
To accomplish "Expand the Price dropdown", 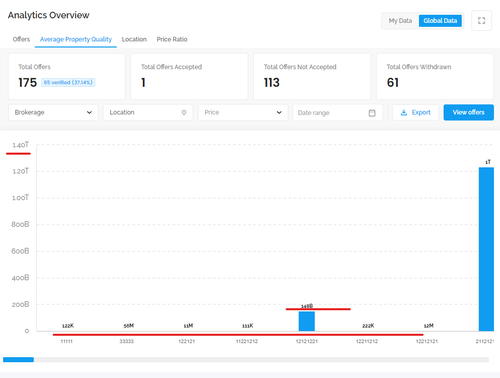I will pyautogui.click(x=243, y=112).
